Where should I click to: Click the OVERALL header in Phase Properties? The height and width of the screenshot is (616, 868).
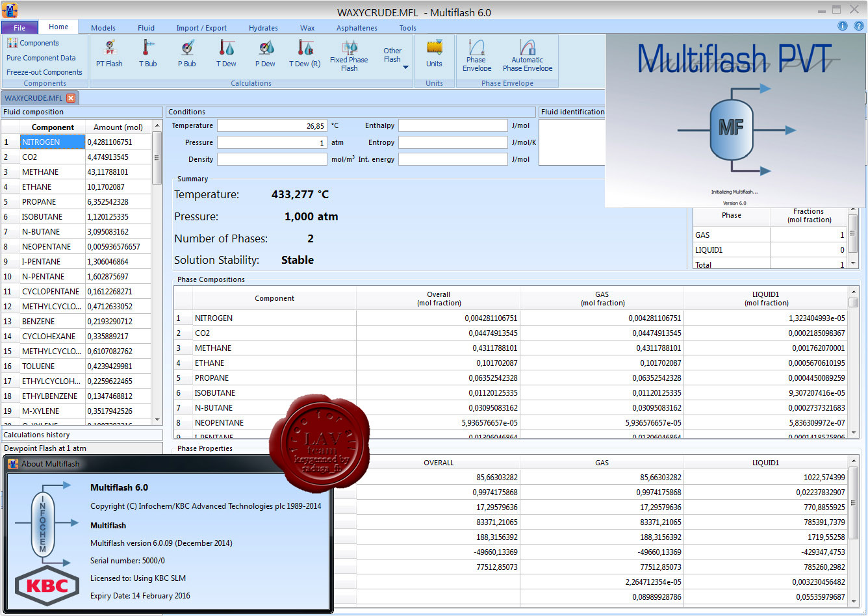[x=439, y=463]
